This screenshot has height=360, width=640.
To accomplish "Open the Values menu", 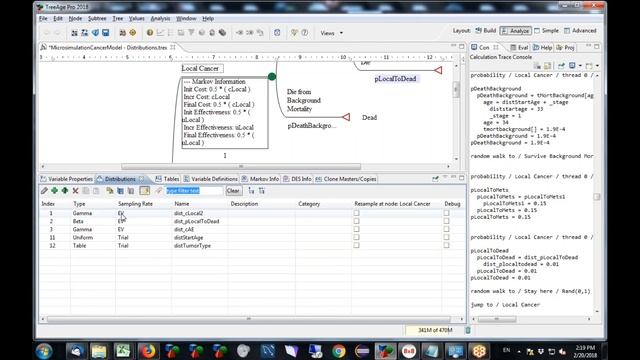I will coord(136,18).
